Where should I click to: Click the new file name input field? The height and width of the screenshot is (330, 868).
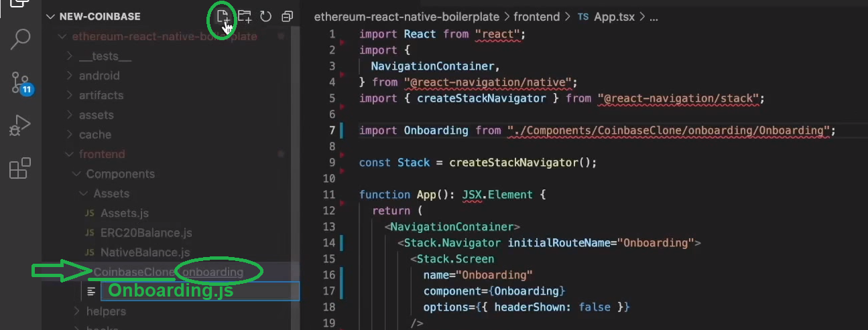[200, 291]
